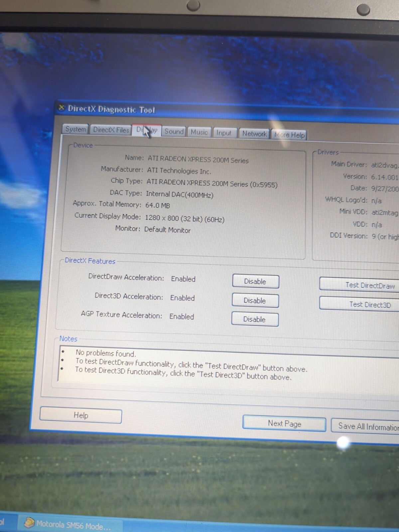Go to Next Page
The width and height of the screenshot is (399, 532).
(x=284, y=423)
